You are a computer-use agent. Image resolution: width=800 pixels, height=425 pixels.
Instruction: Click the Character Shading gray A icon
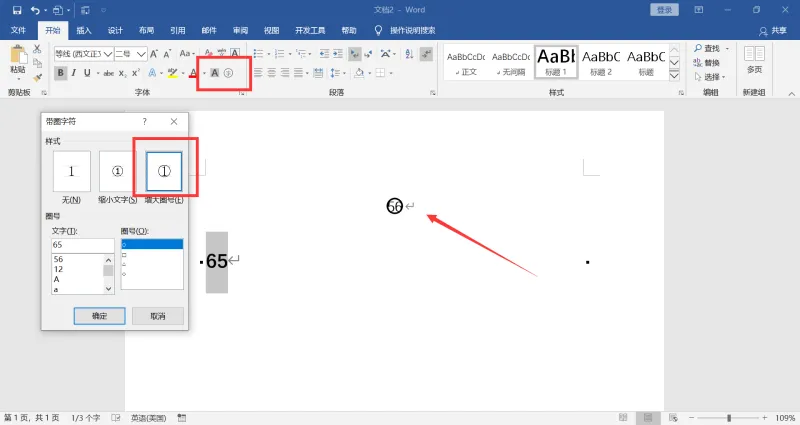point(215,73)
